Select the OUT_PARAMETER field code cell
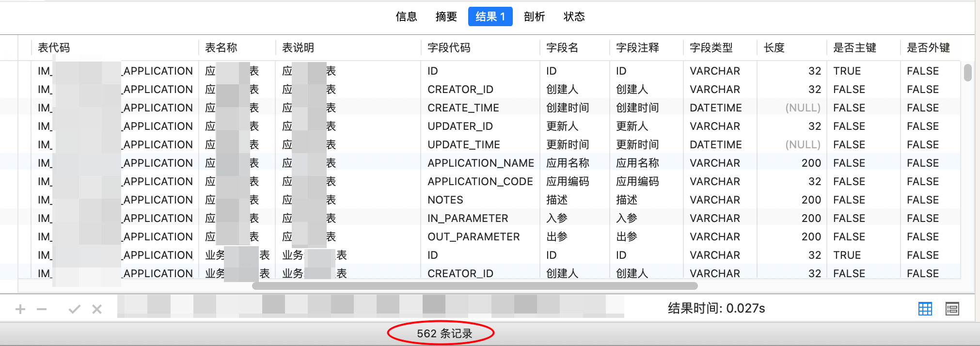Viewport: 980px width, 346px height. tap(473, 237)
